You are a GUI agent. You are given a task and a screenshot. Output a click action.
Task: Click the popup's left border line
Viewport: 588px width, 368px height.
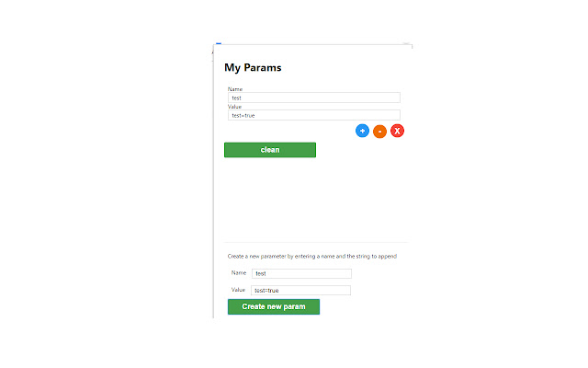click(x=213, y=184)
